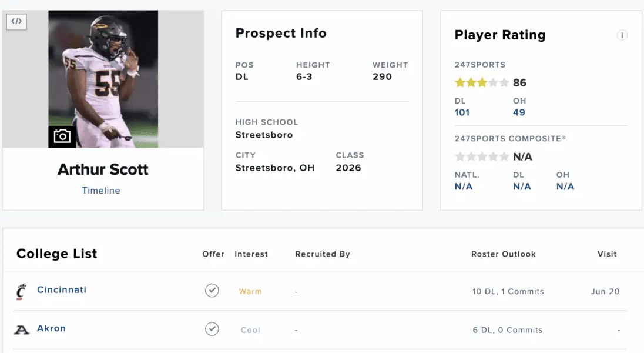Toggle the offer checkmark for Akron

[212, 329]
